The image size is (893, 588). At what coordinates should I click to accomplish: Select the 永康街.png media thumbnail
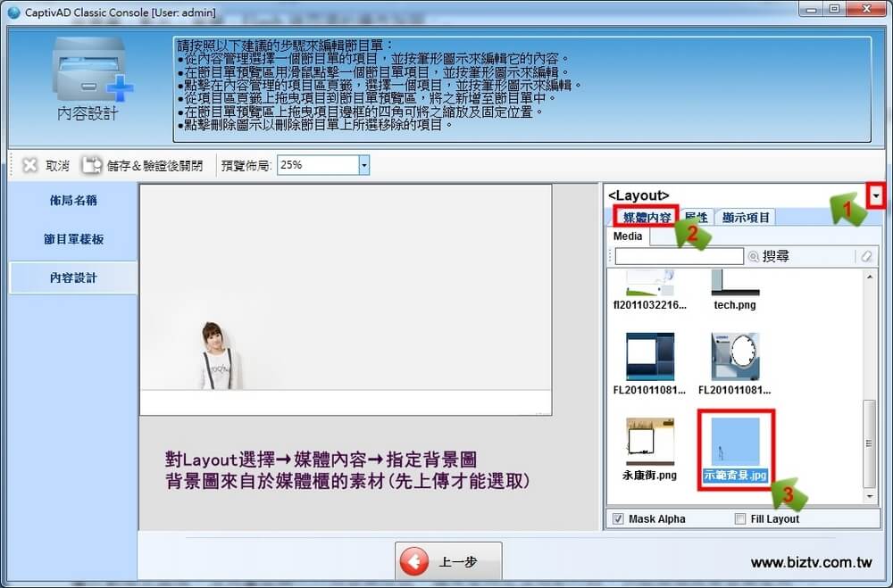click(x=650, y=441)
